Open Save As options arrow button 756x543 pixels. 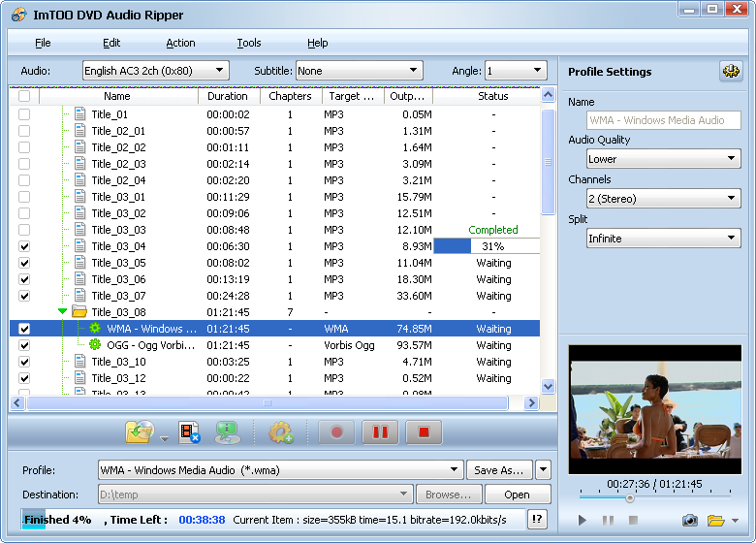coord(544,469)
